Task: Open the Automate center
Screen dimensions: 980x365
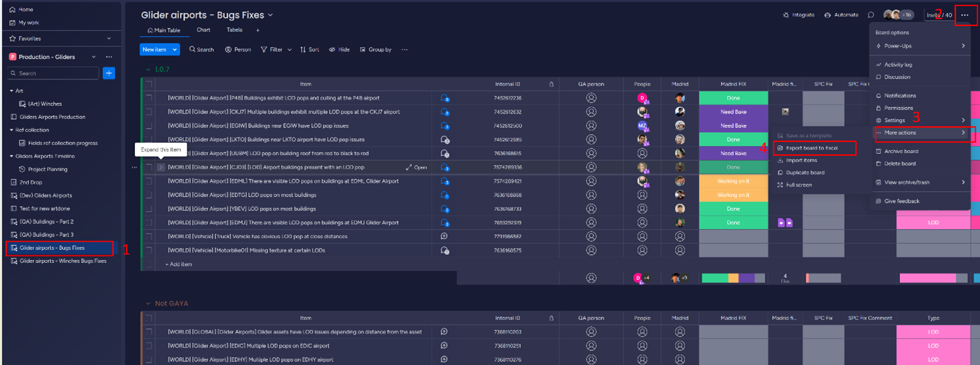Action: [x=841, y=15]
